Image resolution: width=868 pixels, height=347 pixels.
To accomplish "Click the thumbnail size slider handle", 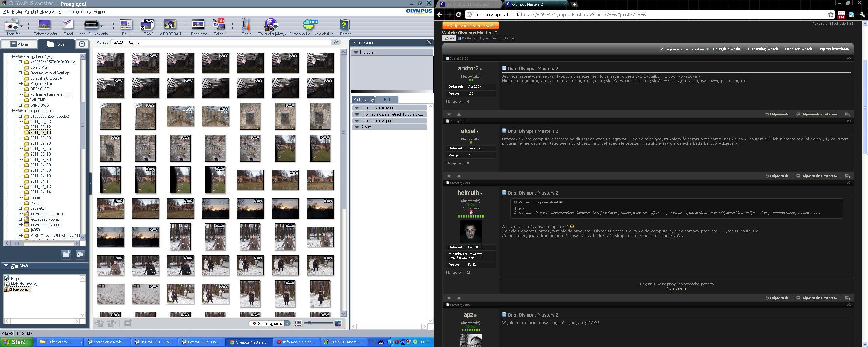I will pos(309,323).
